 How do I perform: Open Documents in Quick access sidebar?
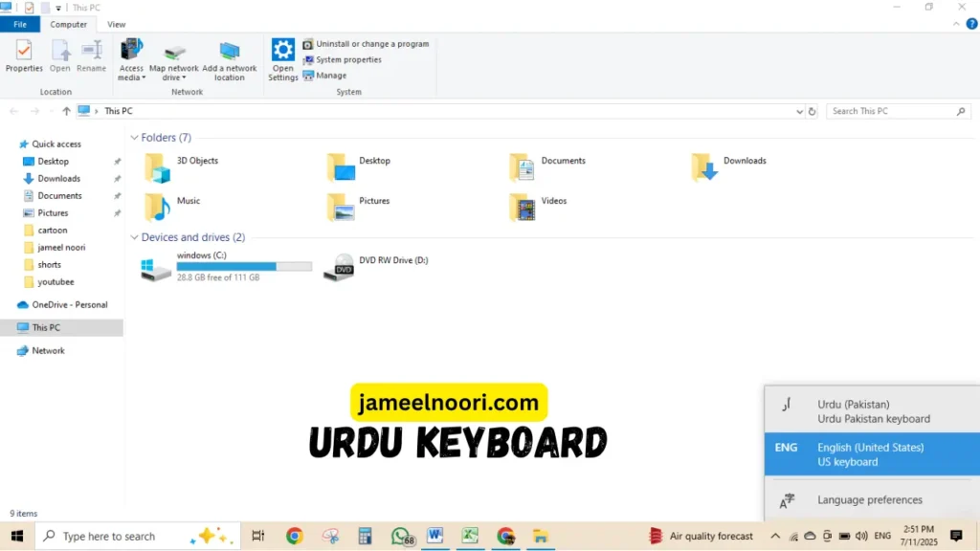[x=59, y=195]
